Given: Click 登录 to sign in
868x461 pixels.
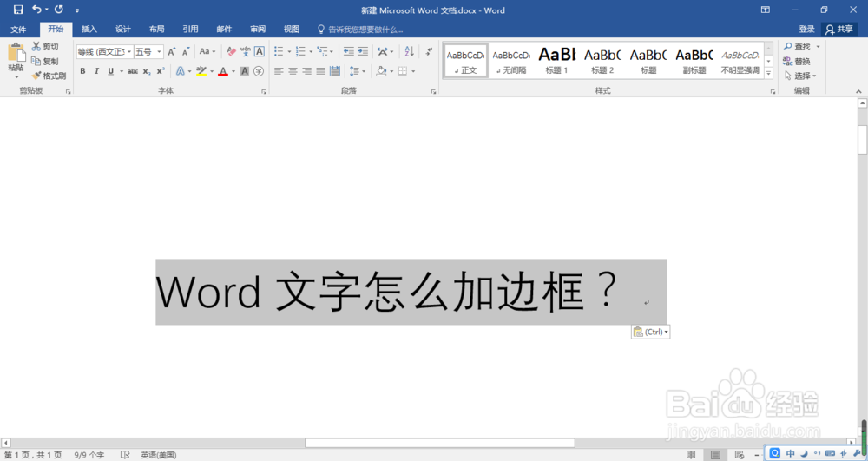Looking at the screenshot, I should (806, 30).
